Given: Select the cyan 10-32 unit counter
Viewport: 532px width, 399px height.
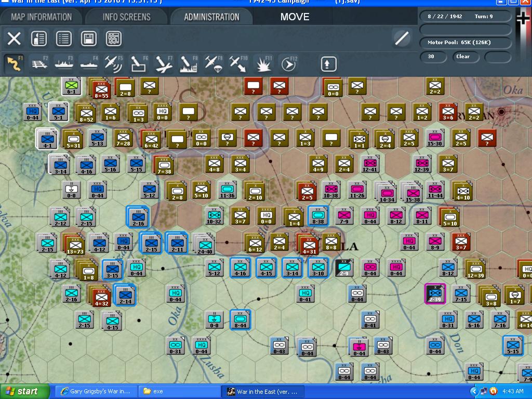Looking at the screenshot, I should (214, 216).
